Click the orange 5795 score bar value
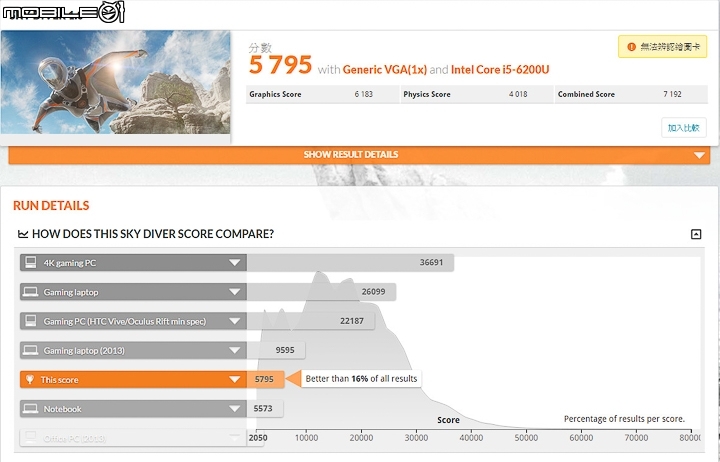This screenshot has height=462, width=720. coord(264,379)
